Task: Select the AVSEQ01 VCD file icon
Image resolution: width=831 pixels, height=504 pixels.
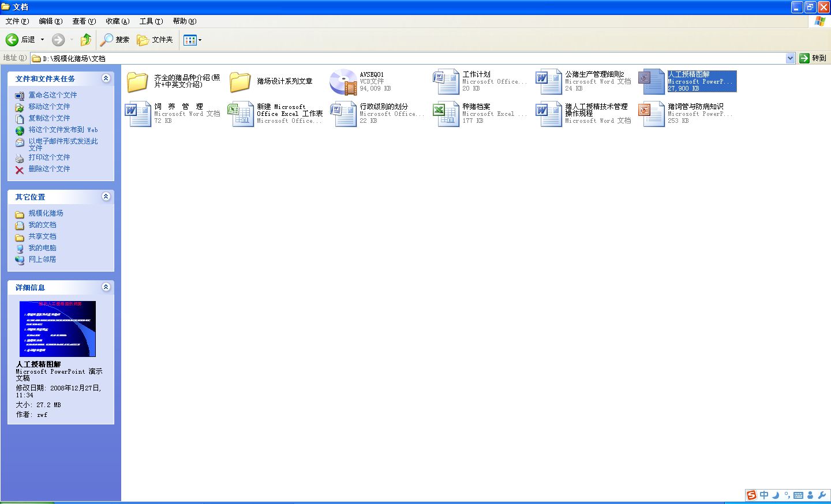Action: pyautogui.click(x=343, y=82)
